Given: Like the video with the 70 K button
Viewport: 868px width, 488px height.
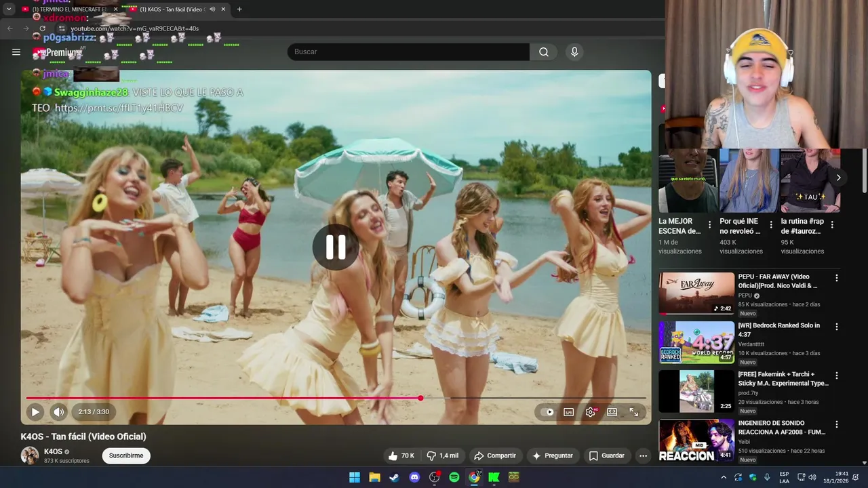Looking at the screenshot, I should tap(401, 455).
